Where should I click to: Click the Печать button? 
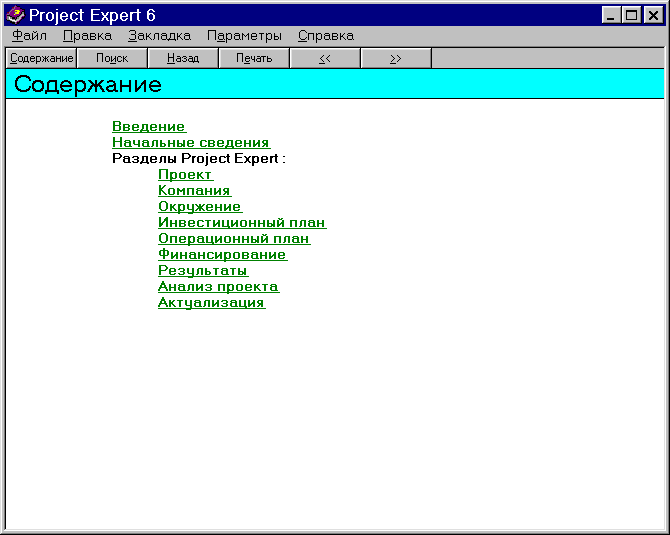pyautogui.click(x=254, y=58)
